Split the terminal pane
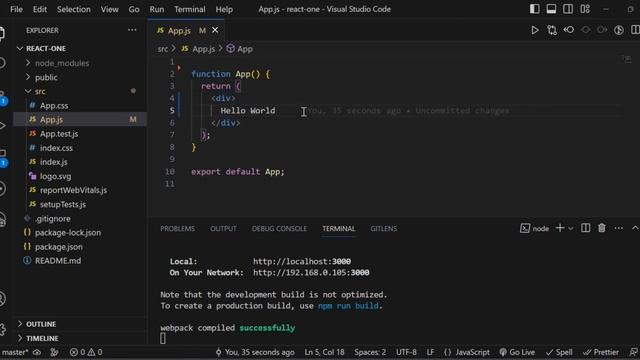This screenshot has height=360, width=640. coord(585,228)
